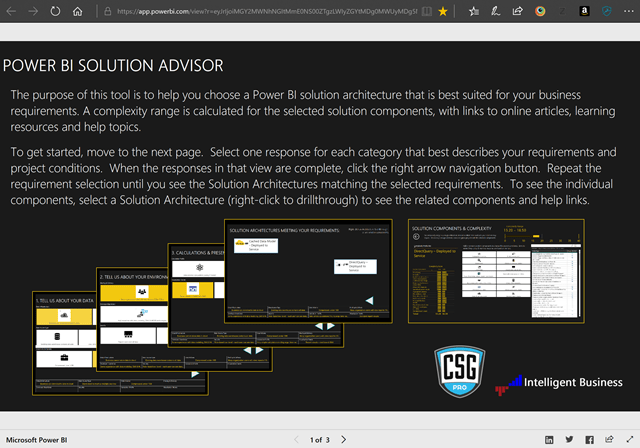Click the blue shield extension icon
This screenshot has width=640, height=448.
point(607,11)
